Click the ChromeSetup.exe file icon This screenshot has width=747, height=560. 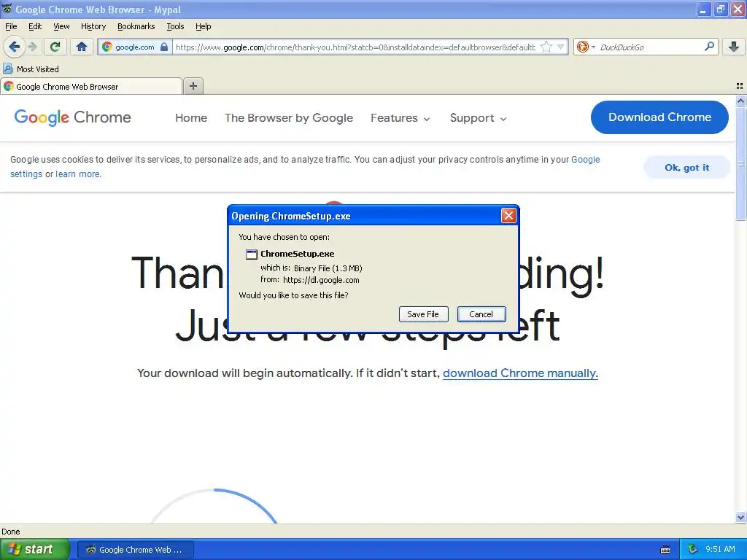point(251,254)
